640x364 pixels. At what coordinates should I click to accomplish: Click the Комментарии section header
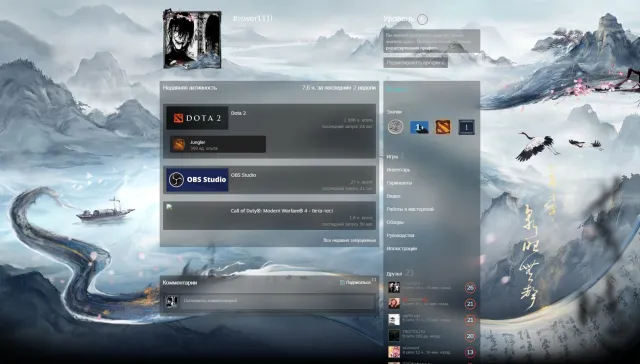coord(180,282)
